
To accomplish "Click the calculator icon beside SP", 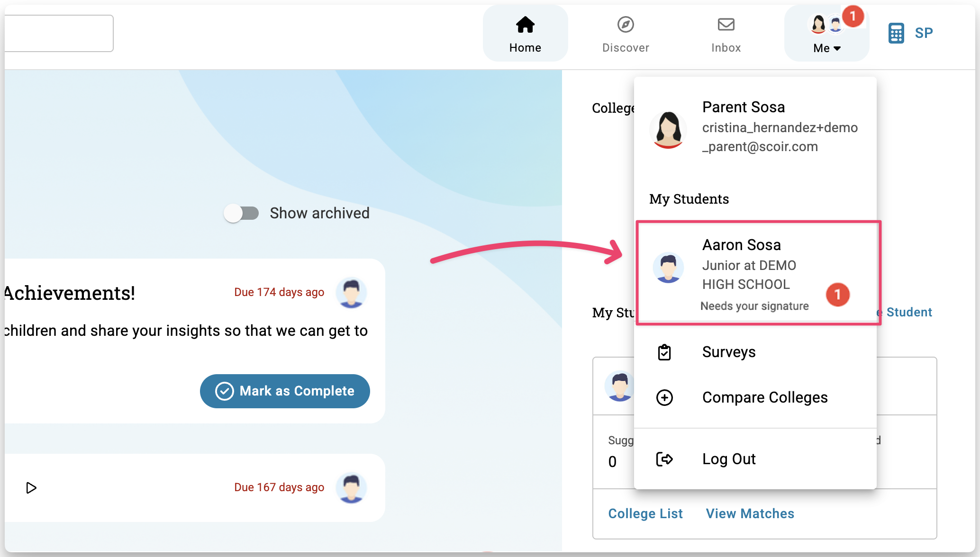I will pos(896,33).
